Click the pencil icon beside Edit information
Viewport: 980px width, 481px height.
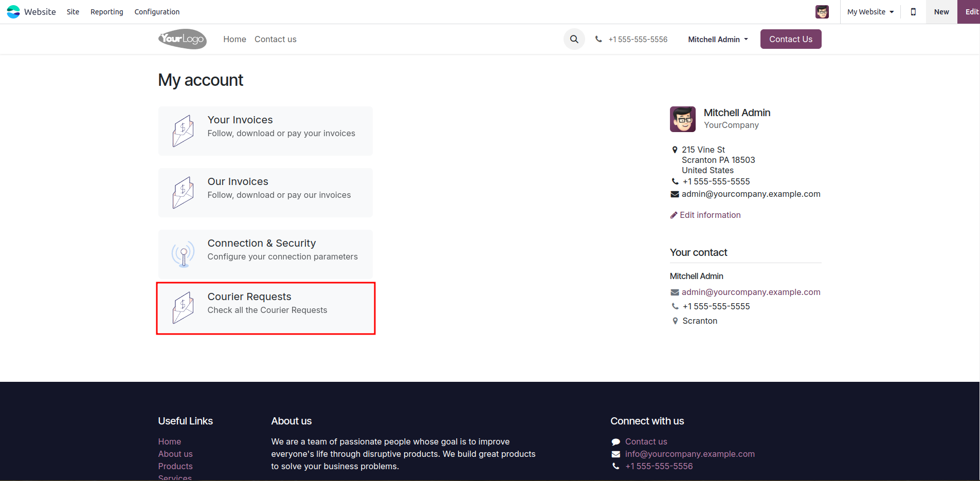674,215
